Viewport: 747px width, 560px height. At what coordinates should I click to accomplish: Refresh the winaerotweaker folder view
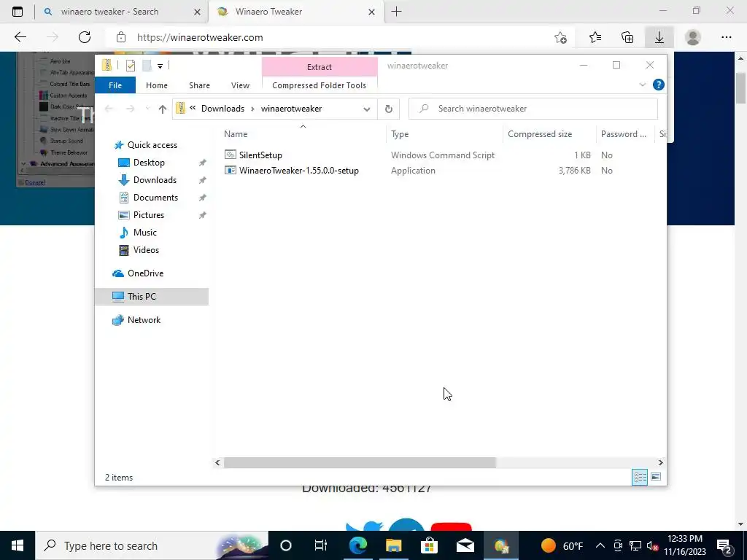[x=389, y=109]
